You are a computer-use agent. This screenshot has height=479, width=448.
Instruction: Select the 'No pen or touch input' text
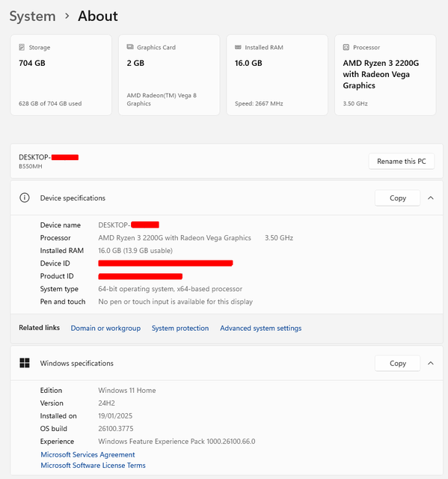176,302
